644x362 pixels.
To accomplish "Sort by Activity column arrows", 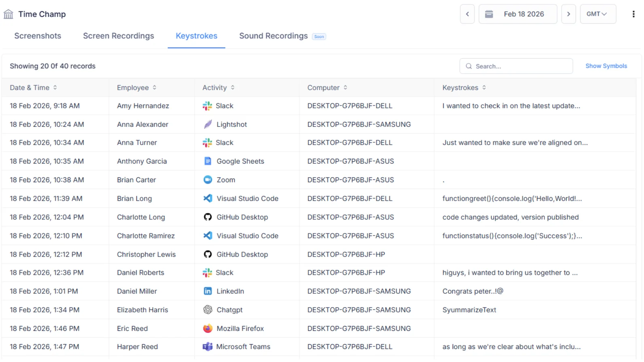I will (233, 88).
